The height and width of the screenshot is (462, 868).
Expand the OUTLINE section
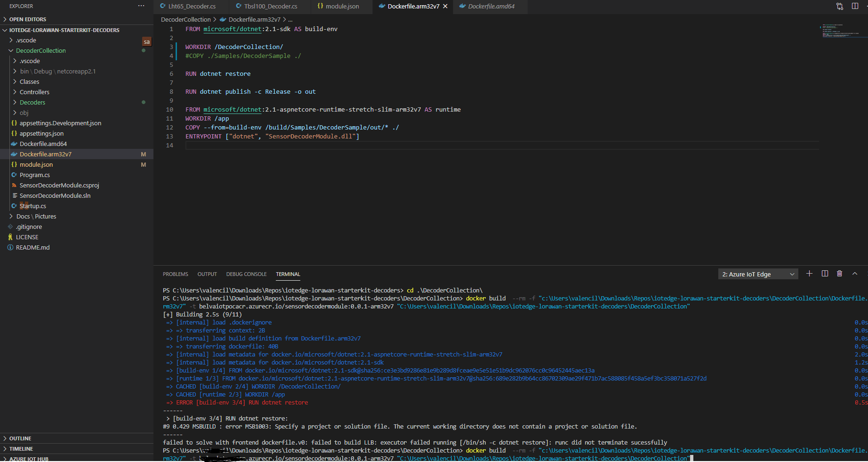pos(77,438)
